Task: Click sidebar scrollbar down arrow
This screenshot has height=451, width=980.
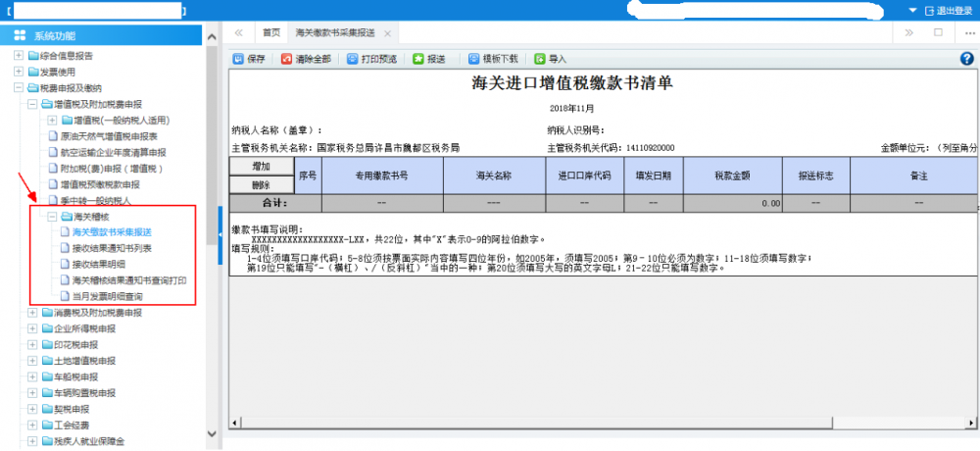Action: click(x=212, y=433)
